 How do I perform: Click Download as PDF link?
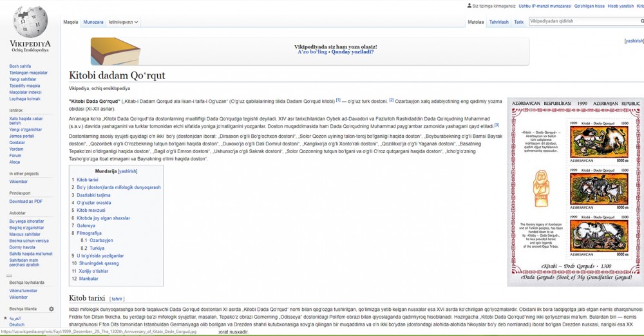click(x=26, y=201)
